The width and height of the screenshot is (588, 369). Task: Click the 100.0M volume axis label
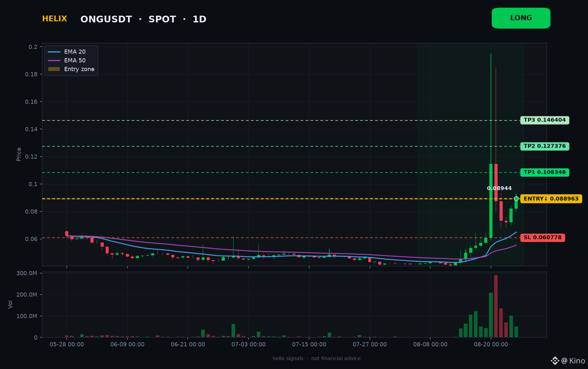pyautogui.click(x=27, y=316)
